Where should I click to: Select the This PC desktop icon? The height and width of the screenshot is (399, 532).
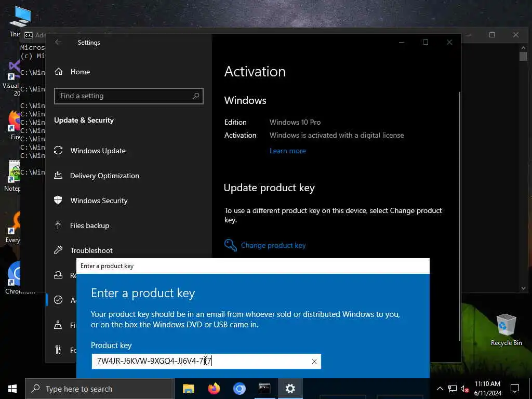pyautogui.click(x=19, y=20)
